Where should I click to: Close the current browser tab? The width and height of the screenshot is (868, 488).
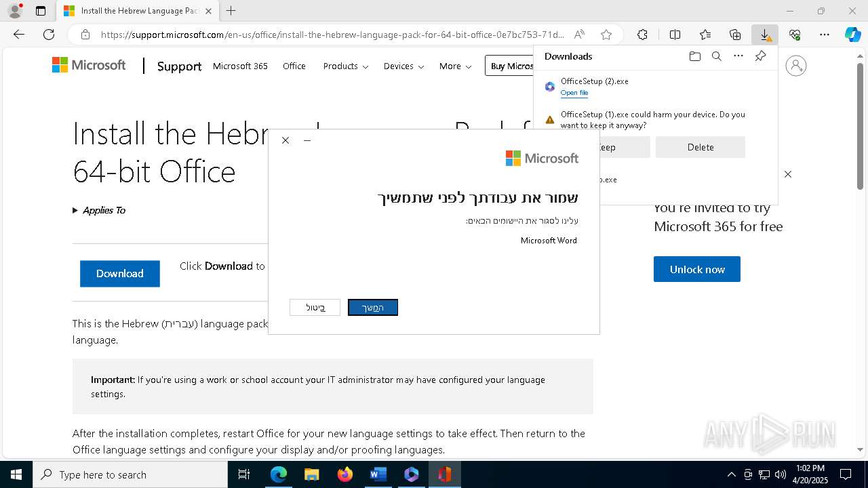(208, 11)
